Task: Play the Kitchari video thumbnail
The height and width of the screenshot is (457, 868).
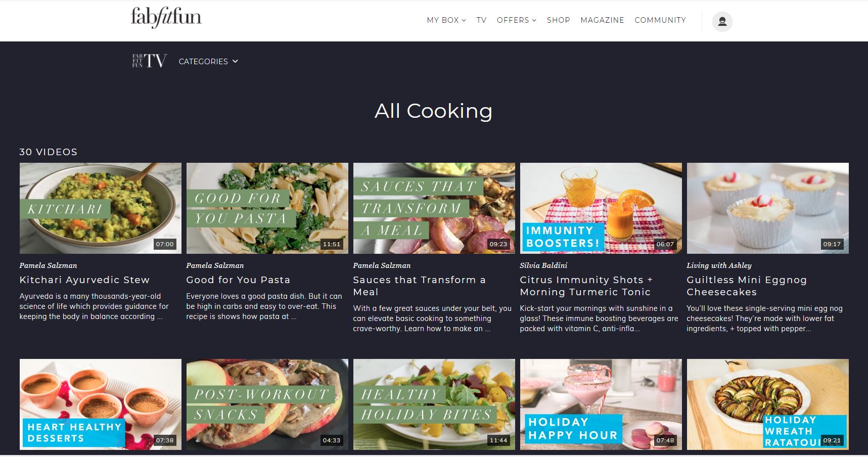Action: tap(100, 208)
